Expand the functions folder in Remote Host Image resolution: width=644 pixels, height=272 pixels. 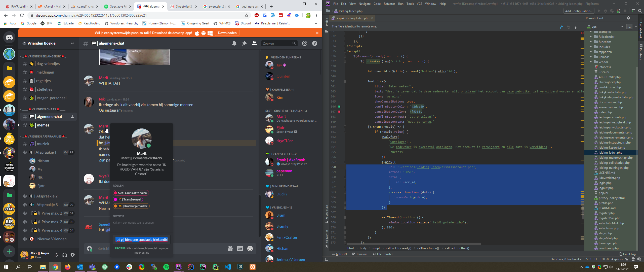(x=590, y=42)
